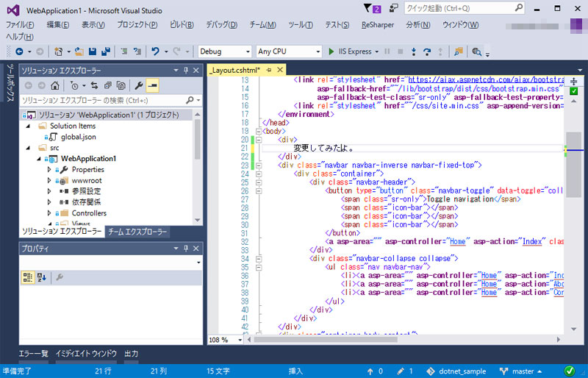Click the Properties wrench in Solution Explorer

[139, 85]
